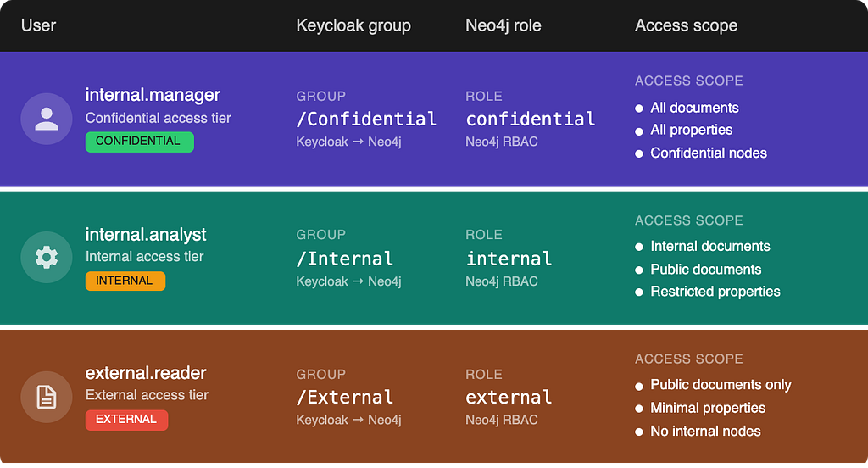Click the internal.analyst gear avatar icon
Image resolution: width=868 pixels, height=468 pixels.
(47, 258)
